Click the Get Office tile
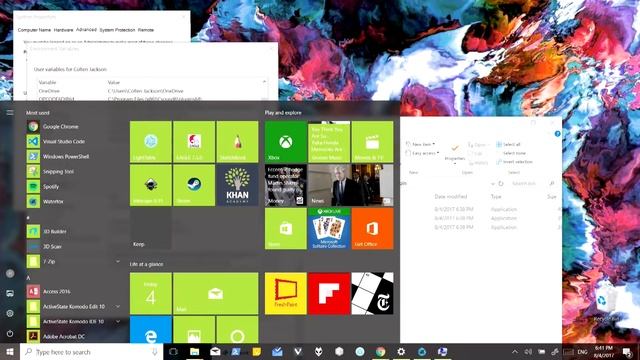 pyautogui.click(x=372, y=229)
